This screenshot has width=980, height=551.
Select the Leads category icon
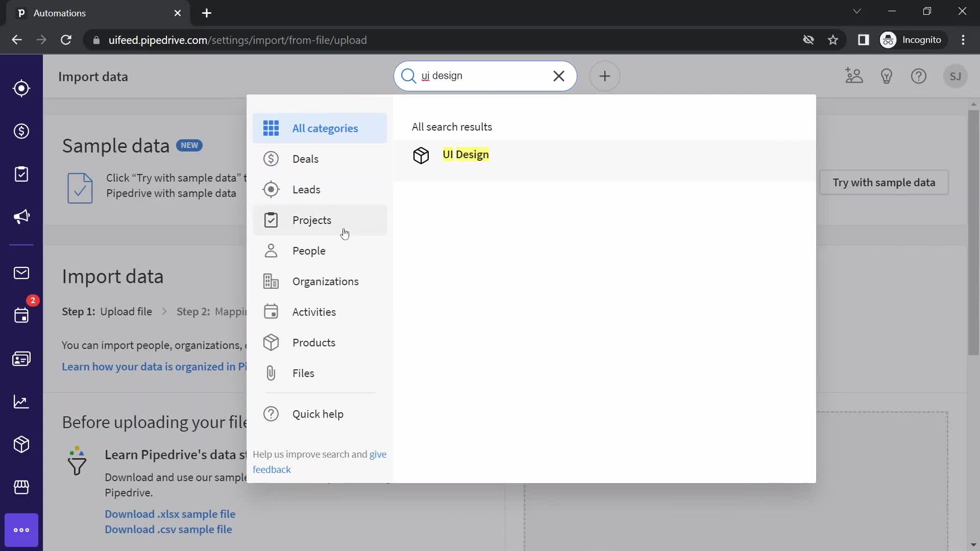[x=271, y=190]
